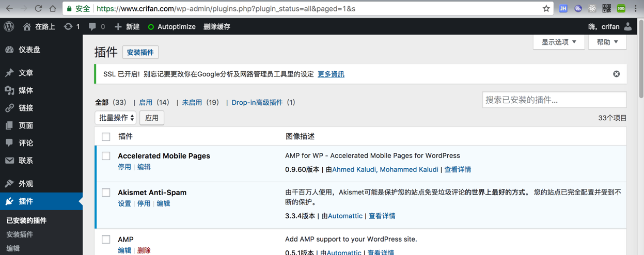
Task: Click the WordPress logo icon
Action: (9, 26)
